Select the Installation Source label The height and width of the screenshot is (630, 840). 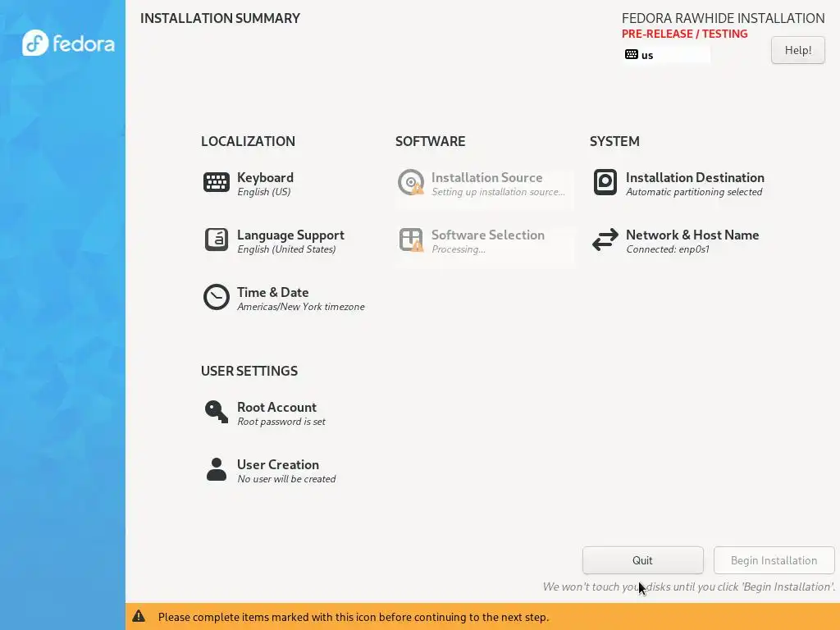[x=487, y=177]
